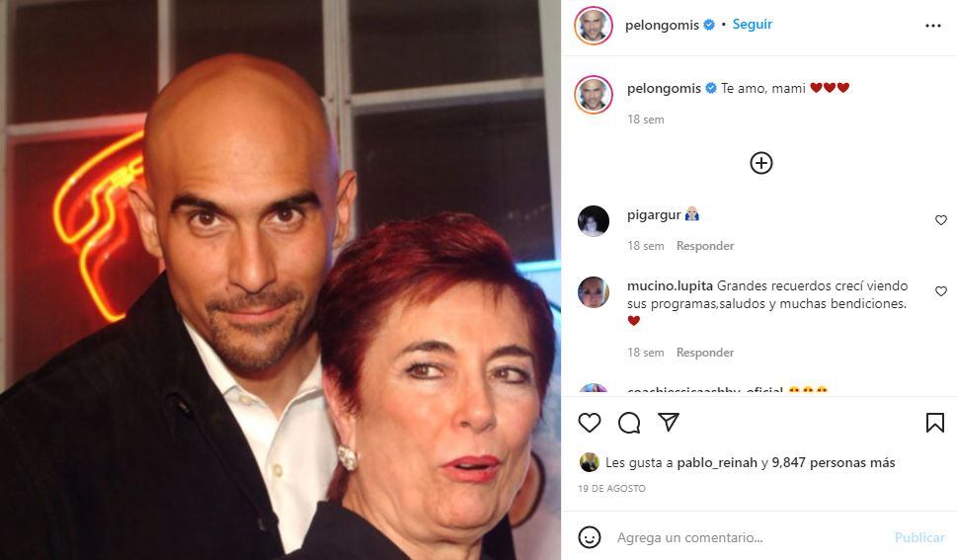957x560 pixels.
Task: Reply to mucino.lupita's comment
Action: coord(705,353)
